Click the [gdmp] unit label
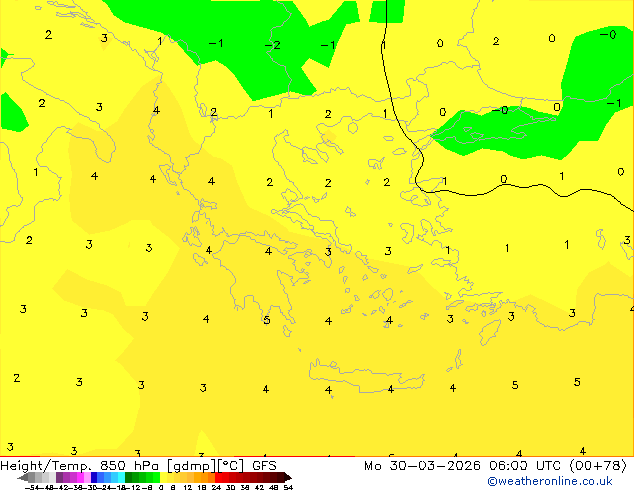Image resolution: width=634 pixels, height=490 pixels. (191, 466)
